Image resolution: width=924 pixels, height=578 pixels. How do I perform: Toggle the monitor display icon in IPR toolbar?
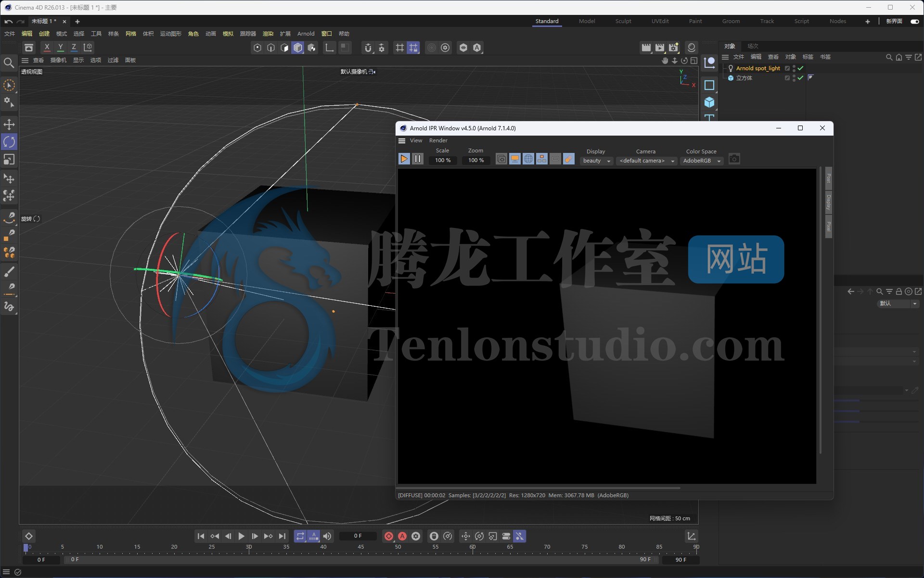[515, 159]
